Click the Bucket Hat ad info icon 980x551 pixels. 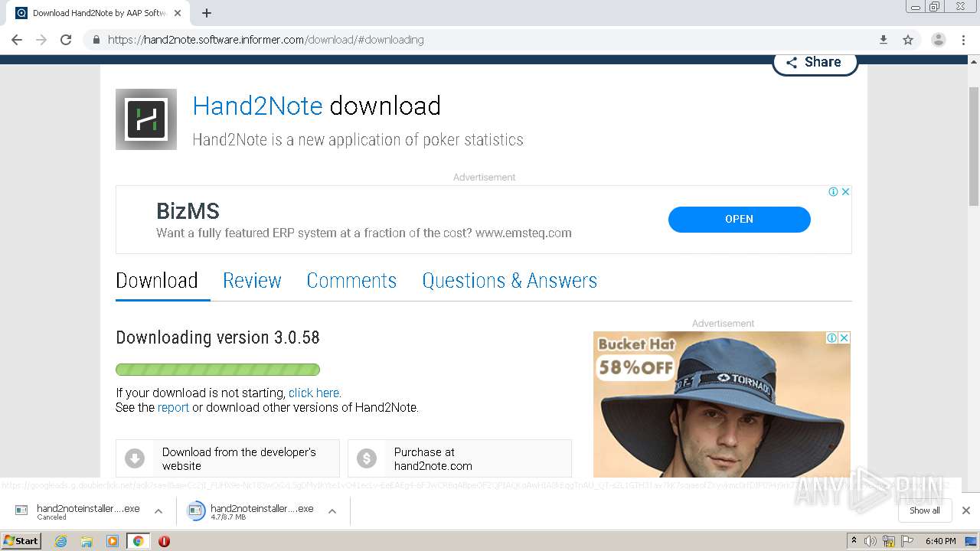pyautogui.click(x=831, y=337)
